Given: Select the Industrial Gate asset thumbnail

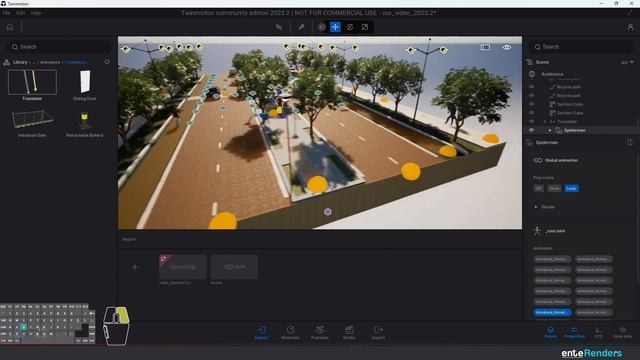Looking at the screenshot, I should coord(32,120).
